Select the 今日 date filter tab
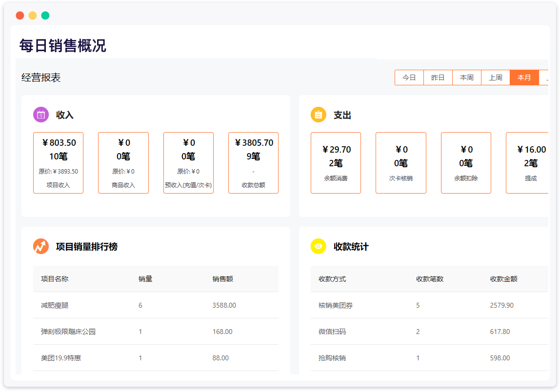The width and height of the screenshot is (560, 392). (409, 78)
